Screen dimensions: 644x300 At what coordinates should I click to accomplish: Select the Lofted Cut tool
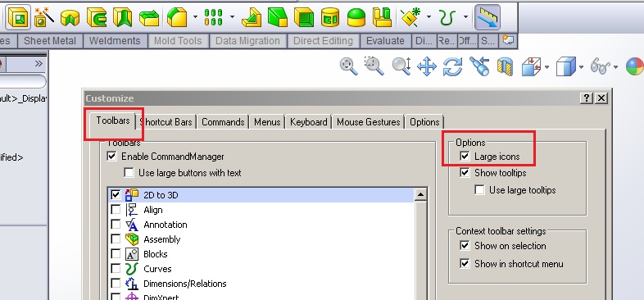click(x=122, y=18)
